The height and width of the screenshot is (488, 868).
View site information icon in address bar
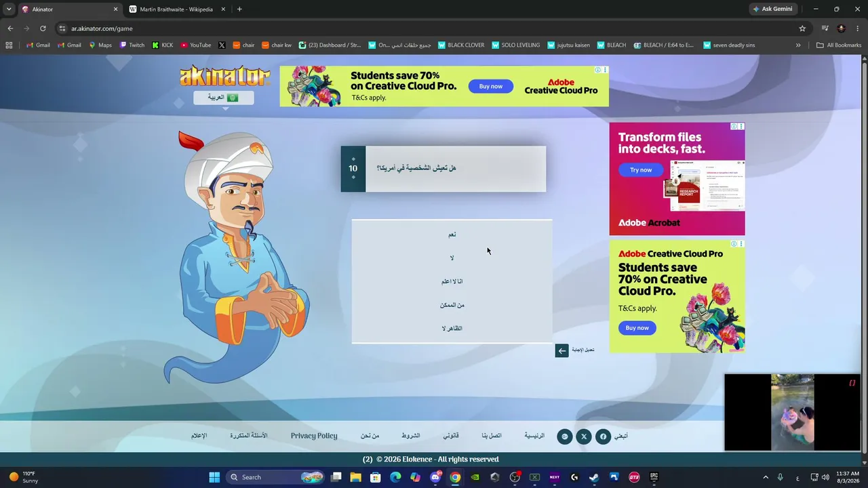tap(62, 28)
